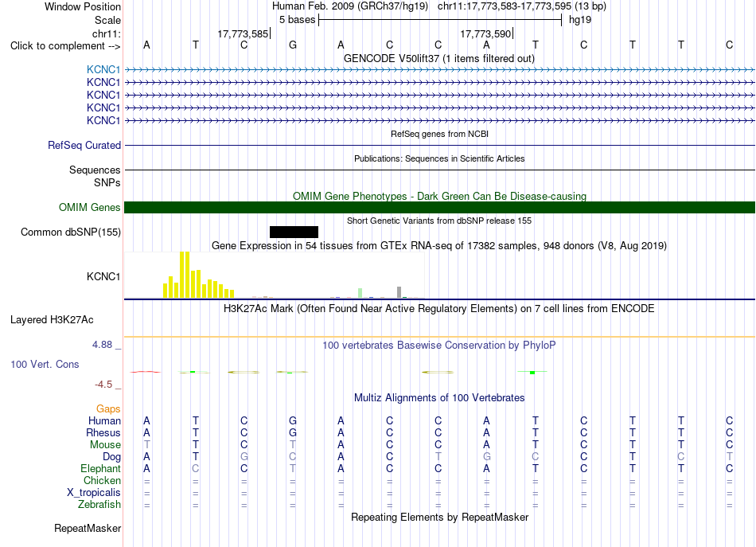Click the OMIM Genes track label
Screen dimensions: 756x547
pyautogui.click(x=90, y=208)
